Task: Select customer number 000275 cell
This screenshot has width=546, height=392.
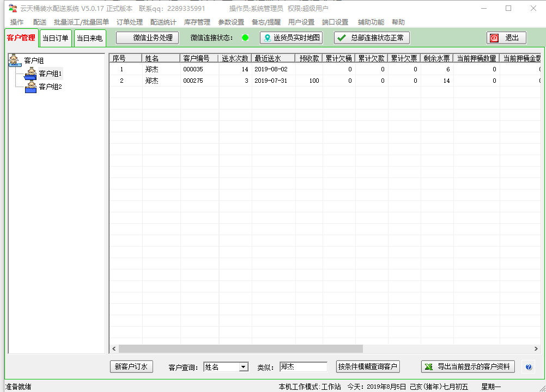Action: pos(193,81)
